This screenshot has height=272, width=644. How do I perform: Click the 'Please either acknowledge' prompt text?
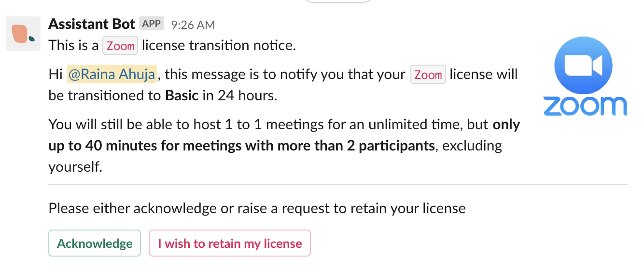click(257, 208)
